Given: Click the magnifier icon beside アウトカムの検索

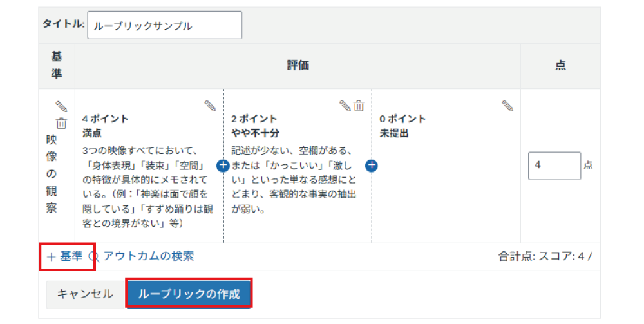Looking at the screenshot, I should tap(93, 256).
